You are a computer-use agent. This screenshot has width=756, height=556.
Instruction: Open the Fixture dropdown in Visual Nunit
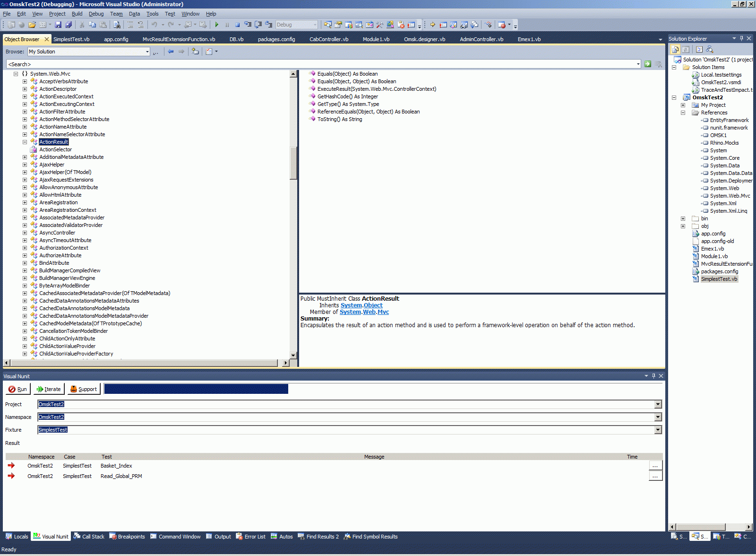(x=658, y=430)
